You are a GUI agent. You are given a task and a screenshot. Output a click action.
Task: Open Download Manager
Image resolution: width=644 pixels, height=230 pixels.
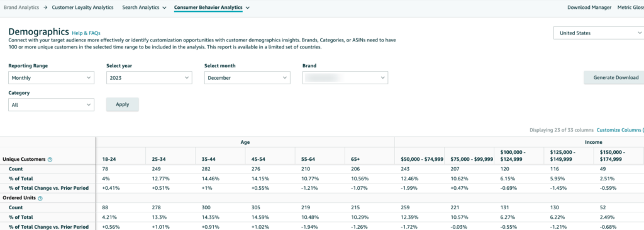tap(589, 8)
